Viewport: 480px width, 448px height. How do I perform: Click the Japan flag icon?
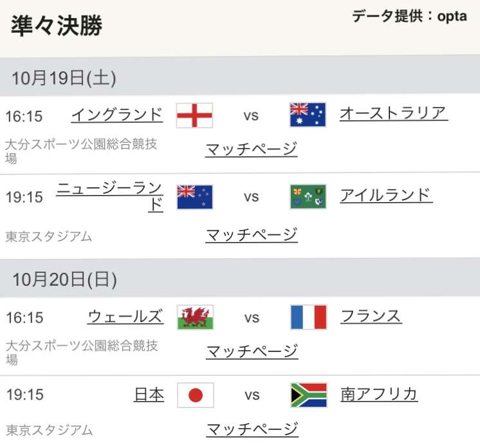(x=196, y=395)
